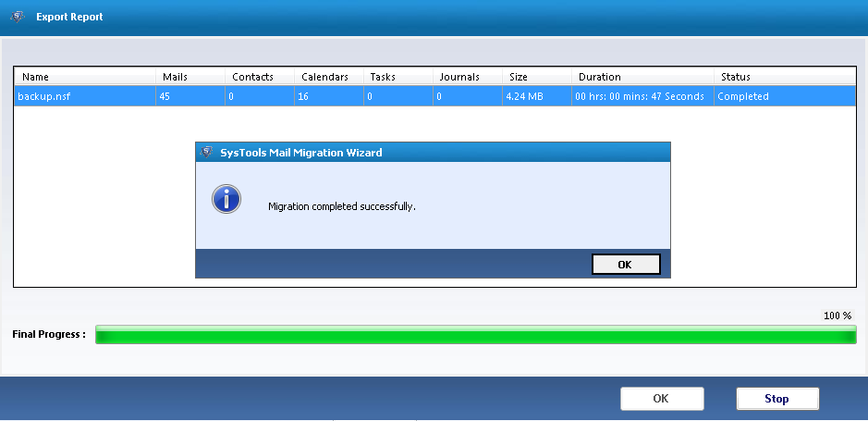868x421 pixels.
Task: Click the Mails column header
Action: tap(190, 77)
